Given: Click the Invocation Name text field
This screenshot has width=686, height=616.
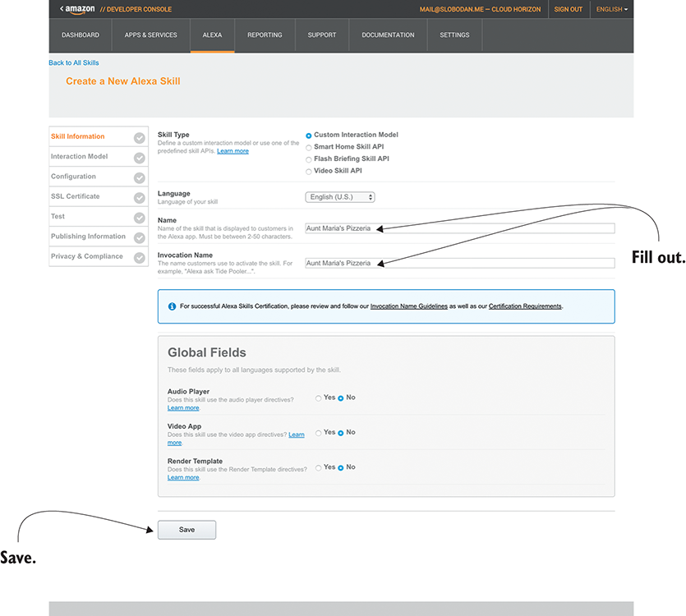Looking at the screenshot, I should 459,264.
